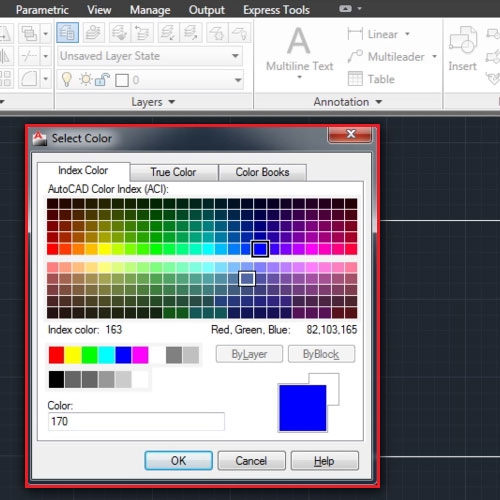Expand the Layers panel arrow
This screenshot has height=500, width=500.
coord(172,102)
